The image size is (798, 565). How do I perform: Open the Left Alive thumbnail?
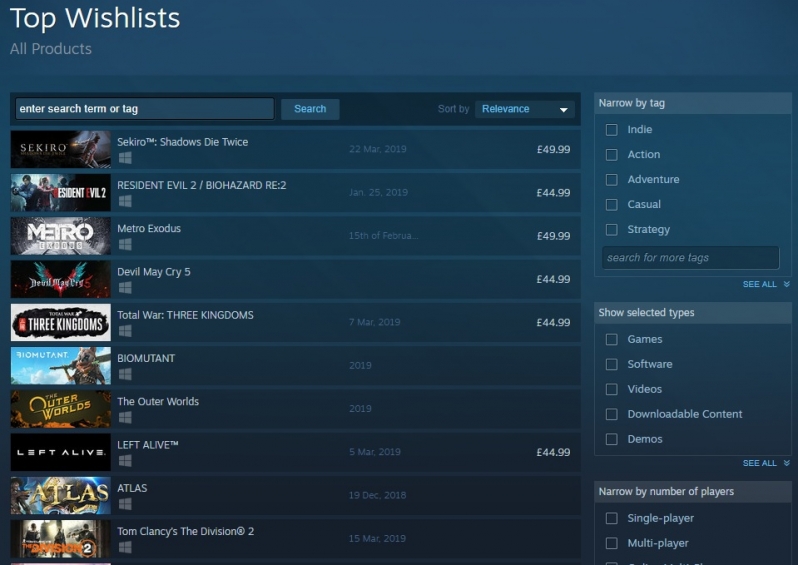[61, 452]
